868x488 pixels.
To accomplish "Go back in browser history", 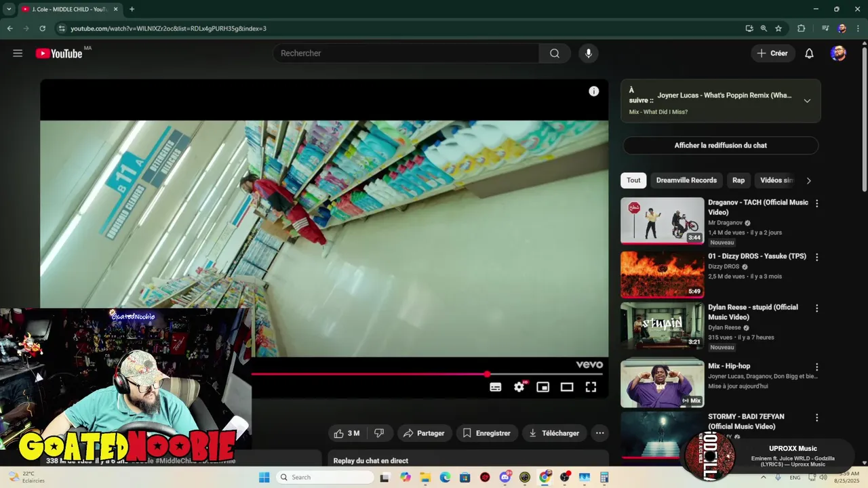I will click(9, 28).
